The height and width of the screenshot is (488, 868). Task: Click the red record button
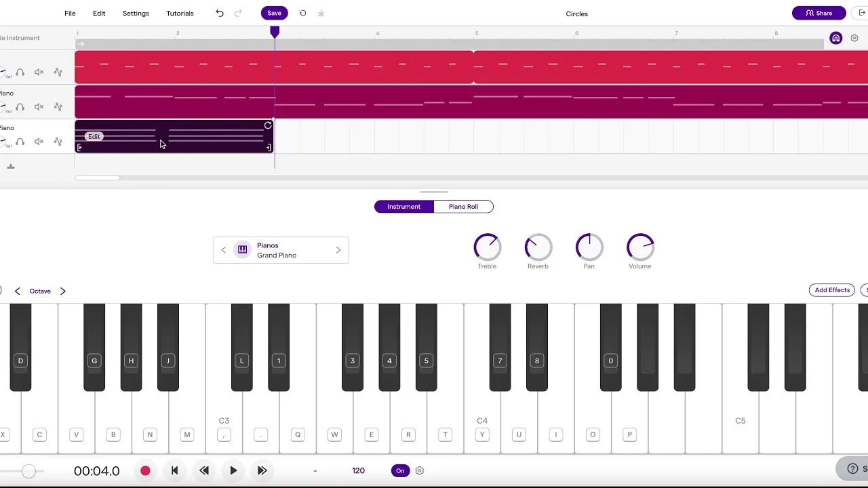tap(145, 470)
